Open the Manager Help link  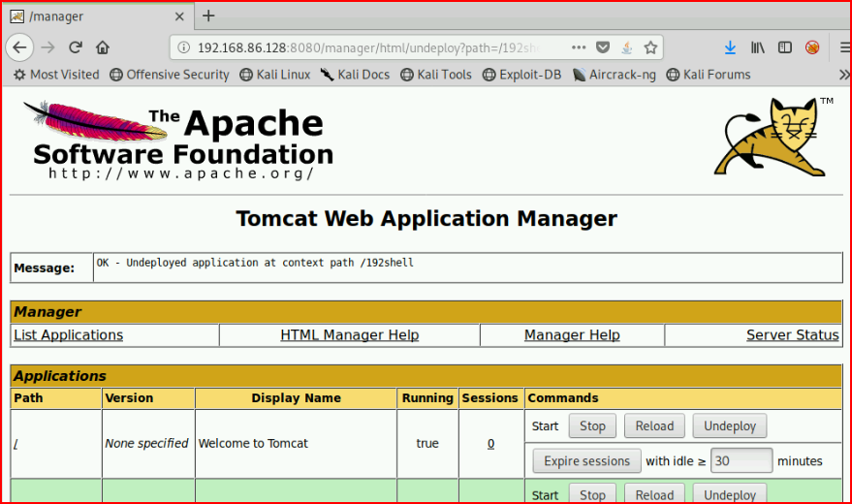coord(572,335)
